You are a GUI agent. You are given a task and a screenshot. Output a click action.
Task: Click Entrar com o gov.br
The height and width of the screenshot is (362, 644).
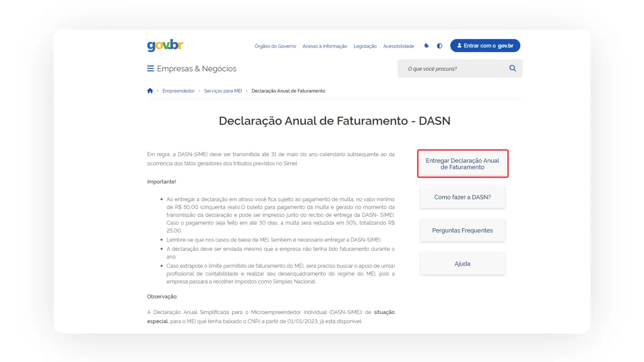tap(485, 45)
